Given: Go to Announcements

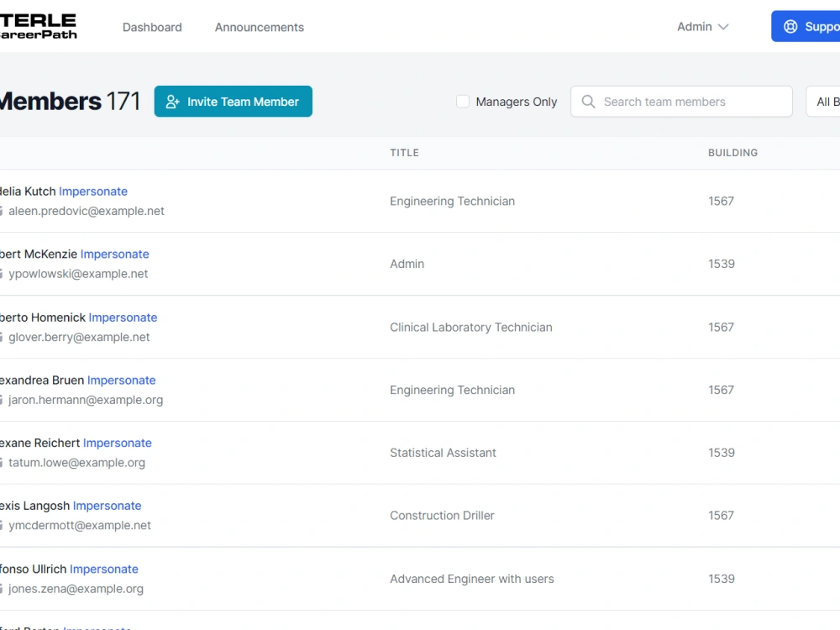Looking at the screenshot, I should (260, 28).
